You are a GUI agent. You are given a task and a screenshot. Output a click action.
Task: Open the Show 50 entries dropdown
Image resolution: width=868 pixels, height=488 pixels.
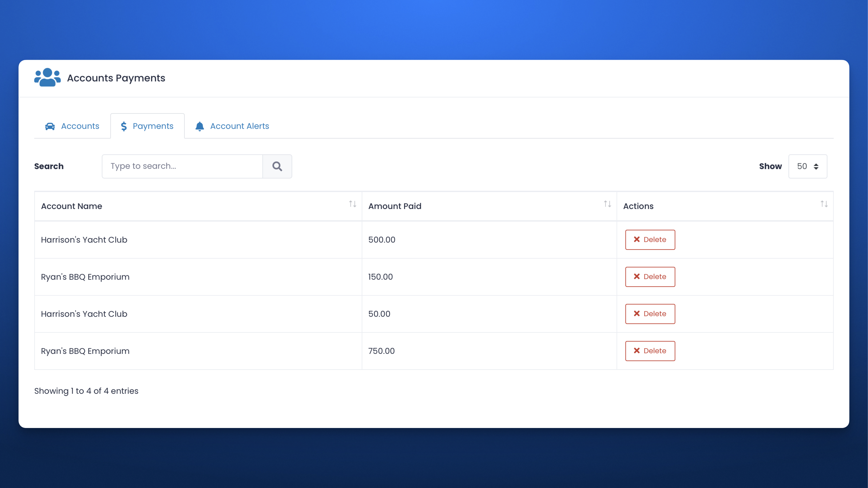click(807, 166)
